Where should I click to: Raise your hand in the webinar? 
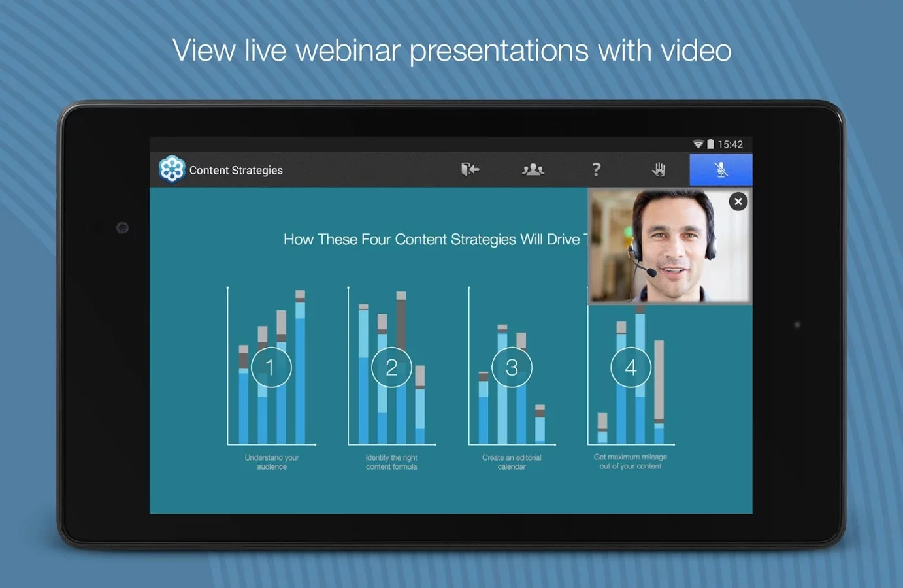[x=659, y=170]
